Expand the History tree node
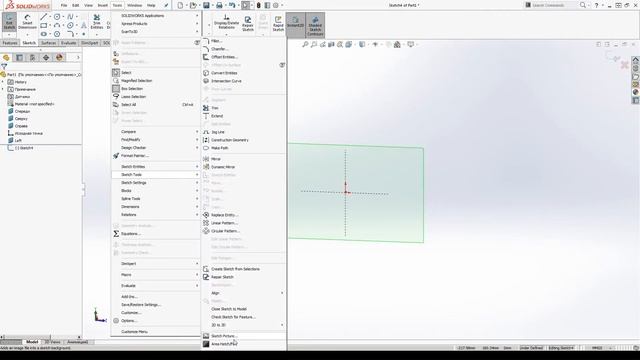The image size is (640, 360). click(x=3, y=82)
